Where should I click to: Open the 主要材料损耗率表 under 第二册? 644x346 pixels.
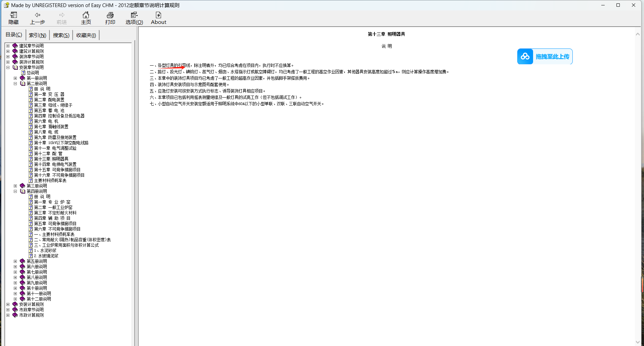click(x=50, y=180)
